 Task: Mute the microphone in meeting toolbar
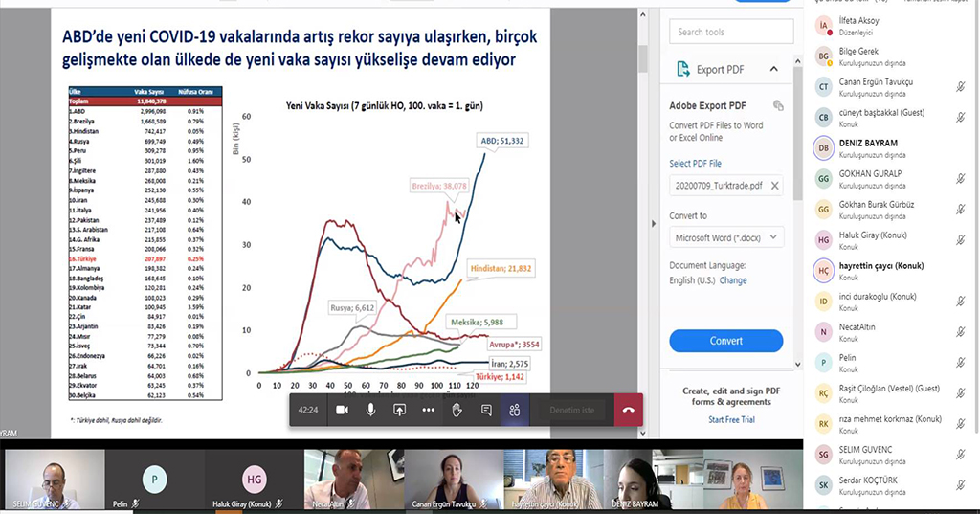click(370, 411)
